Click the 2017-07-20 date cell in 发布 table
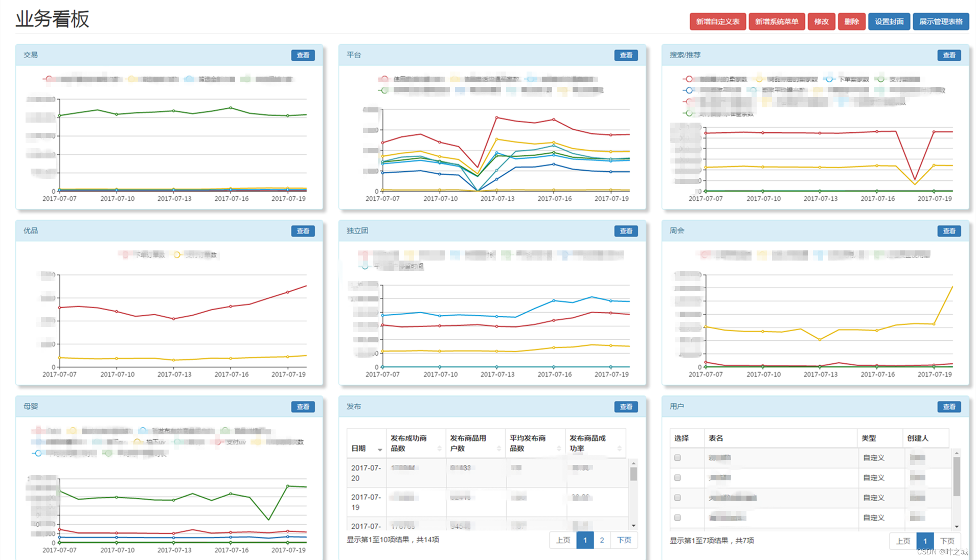This screenshot has height=560, width=976. click(366, 473)
